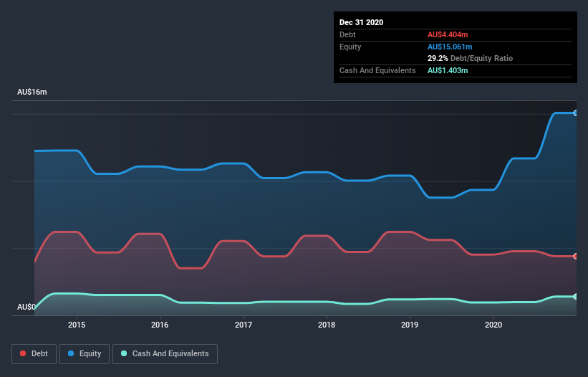Toggle the Equity series legend button
The width and height of the screenshot is (588, 377).
[x=85, y=354]
